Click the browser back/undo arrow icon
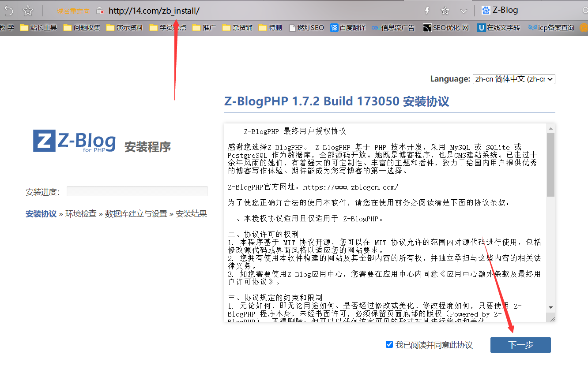 [x=8, y=11]
